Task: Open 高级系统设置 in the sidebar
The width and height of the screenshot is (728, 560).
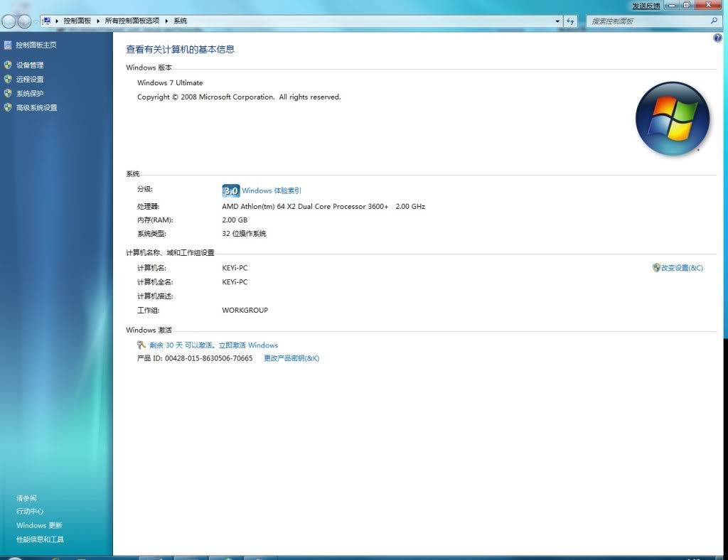Action: [x=37, y=107]
